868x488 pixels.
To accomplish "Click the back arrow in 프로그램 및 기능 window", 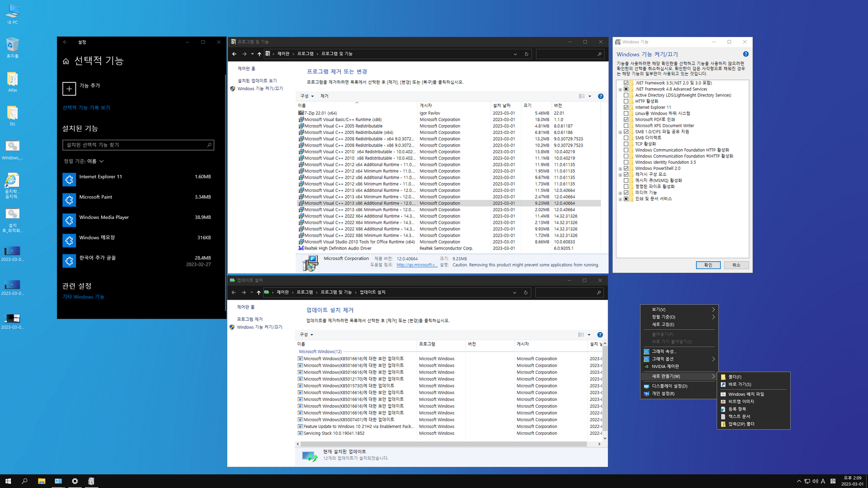I will coord(234,54).
